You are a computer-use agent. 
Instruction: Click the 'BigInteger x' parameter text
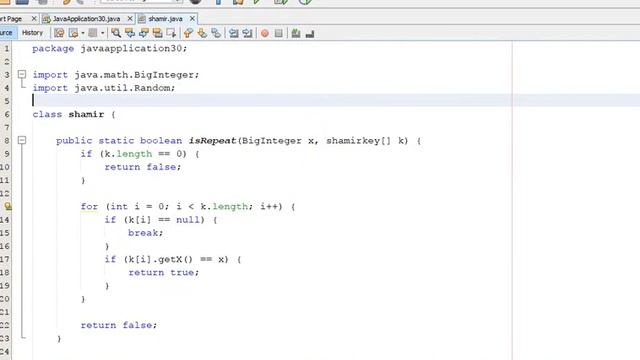279,141
